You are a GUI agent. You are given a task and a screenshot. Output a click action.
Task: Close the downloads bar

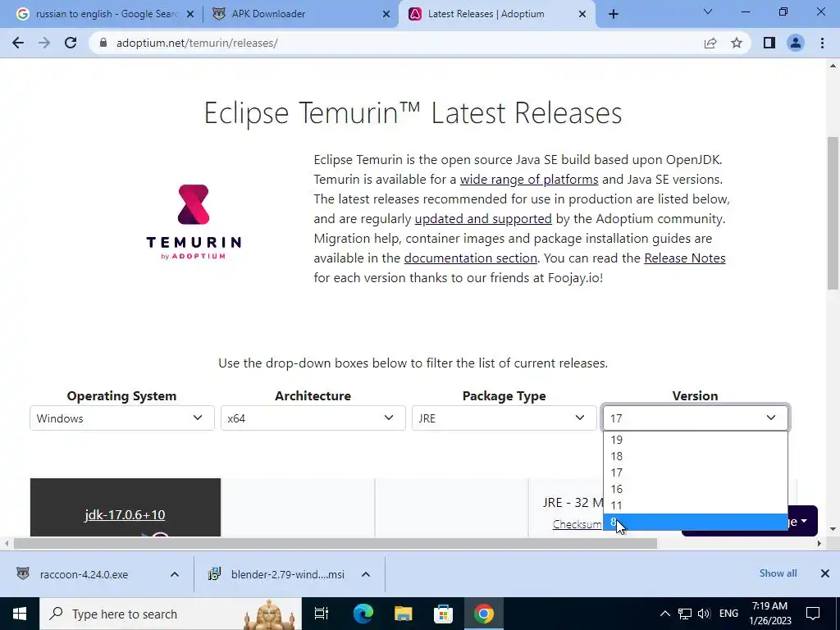[x=825, y=573]
